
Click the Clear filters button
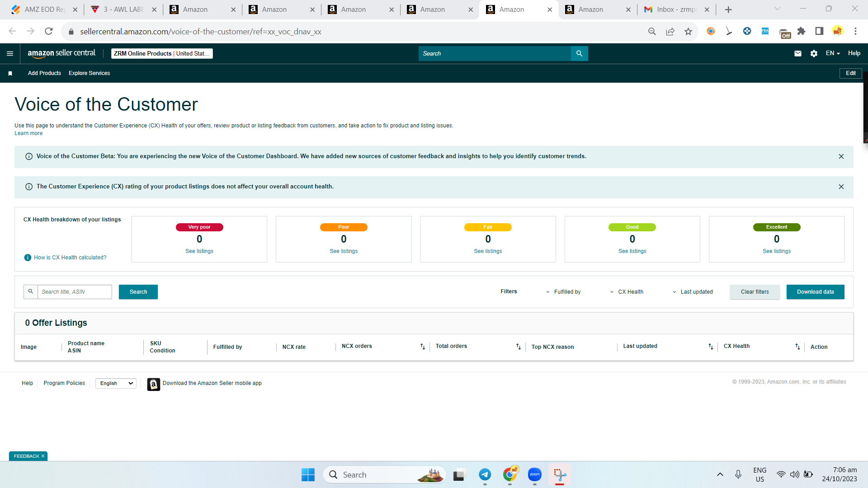755,292
